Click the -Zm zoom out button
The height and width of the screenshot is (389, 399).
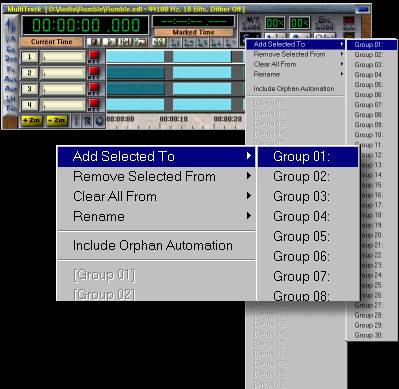[57, 120]
